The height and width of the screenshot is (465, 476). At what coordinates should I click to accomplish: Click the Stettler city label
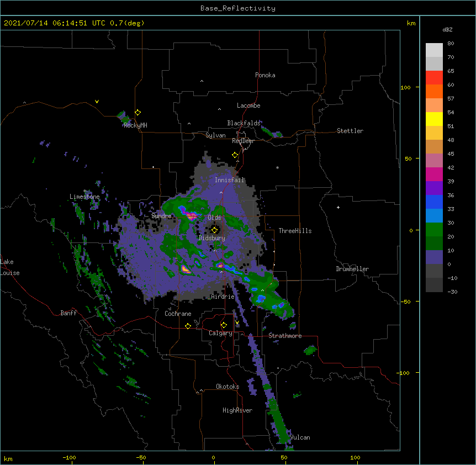click(x=350, y=131)
